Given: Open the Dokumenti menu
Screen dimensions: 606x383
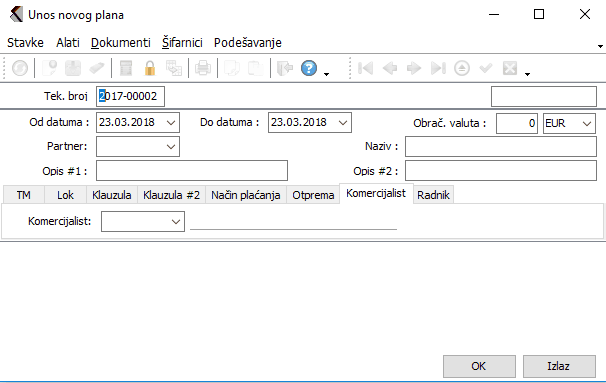Looking at the screenshot, I should (121, 43).
